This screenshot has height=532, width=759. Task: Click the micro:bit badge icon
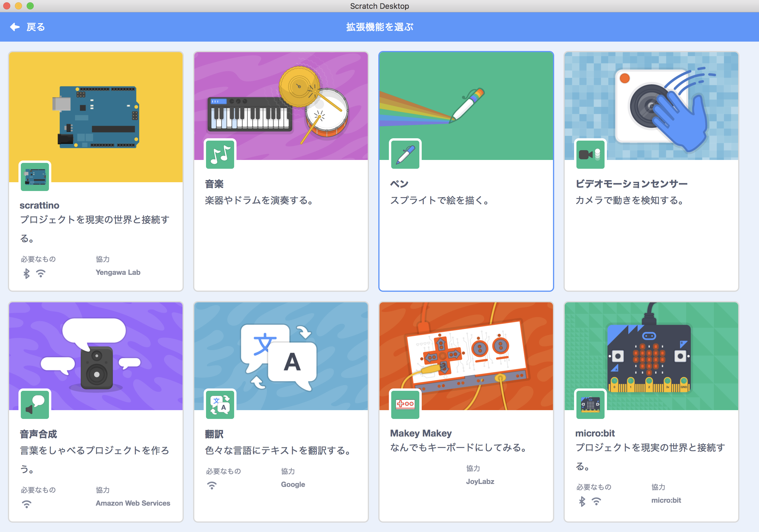[590, 405]
